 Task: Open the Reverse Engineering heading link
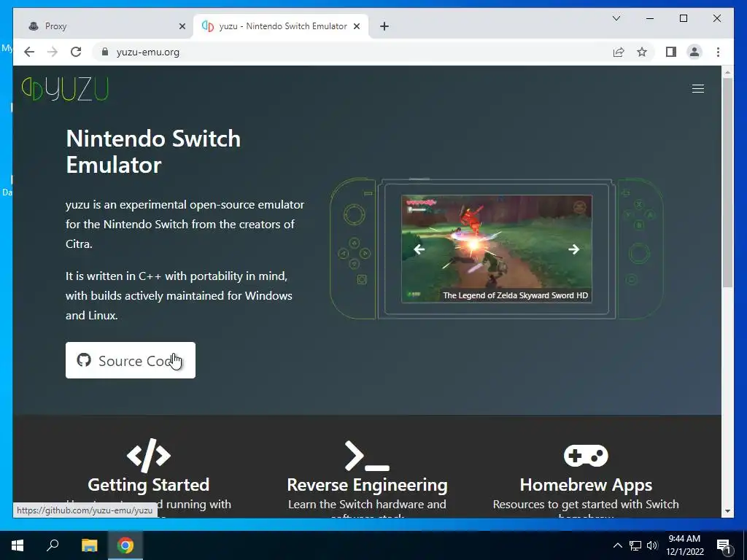pos(367,485)
